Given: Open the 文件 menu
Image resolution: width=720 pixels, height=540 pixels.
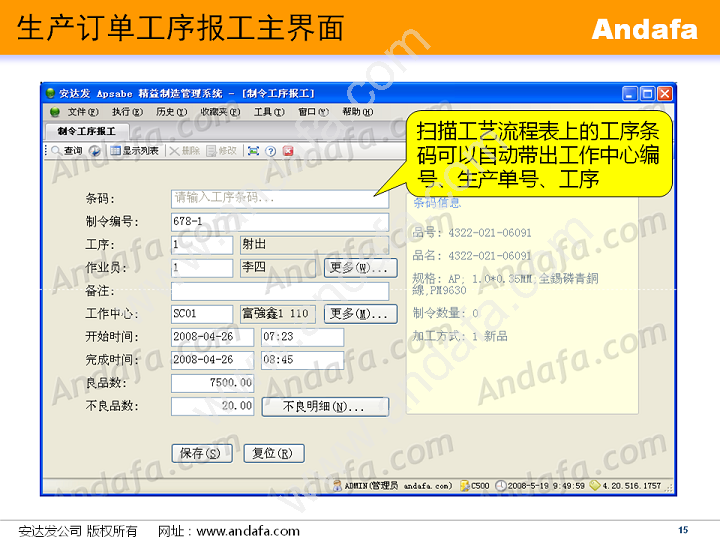Looking at the screenshot, I should (82, 112).
